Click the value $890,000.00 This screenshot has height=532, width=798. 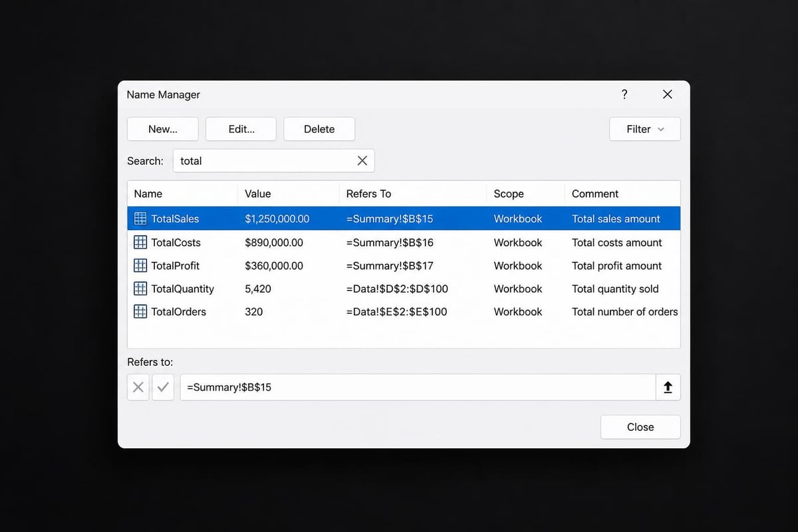tap(274, 243)
